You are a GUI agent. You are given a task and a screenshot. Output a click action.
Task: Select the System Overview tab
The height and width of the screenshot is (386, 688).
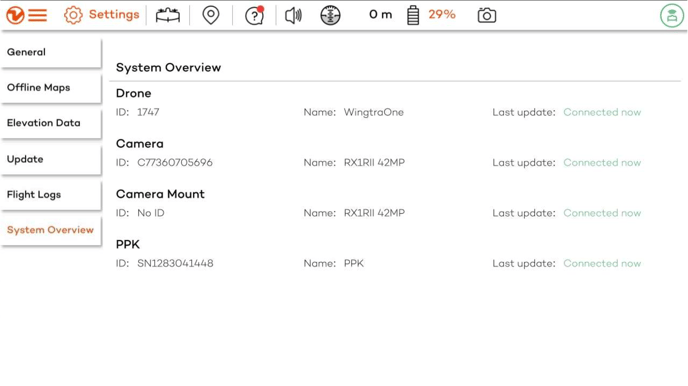coord(51,230)
